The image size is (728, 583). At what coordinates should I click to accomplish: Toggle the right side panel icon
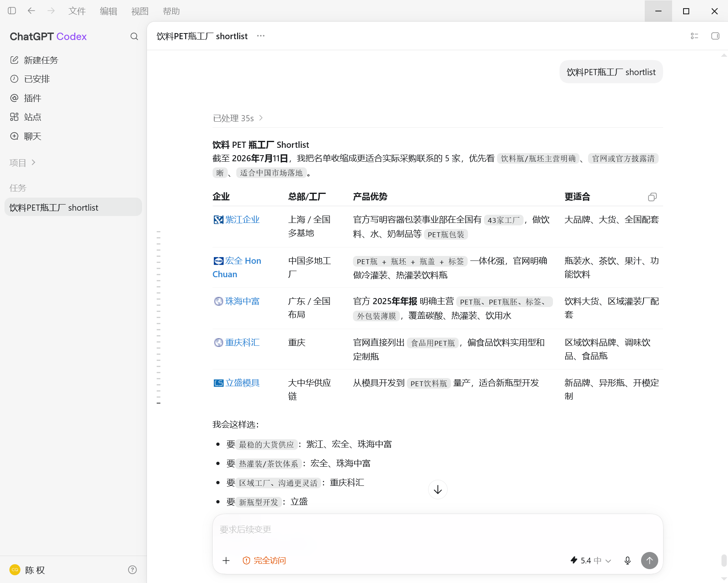click(715, 36)
